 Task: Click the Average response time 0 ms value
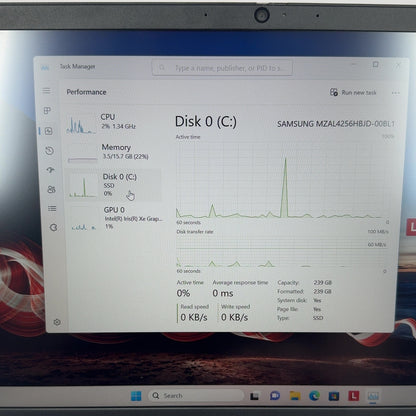[223, 293]
